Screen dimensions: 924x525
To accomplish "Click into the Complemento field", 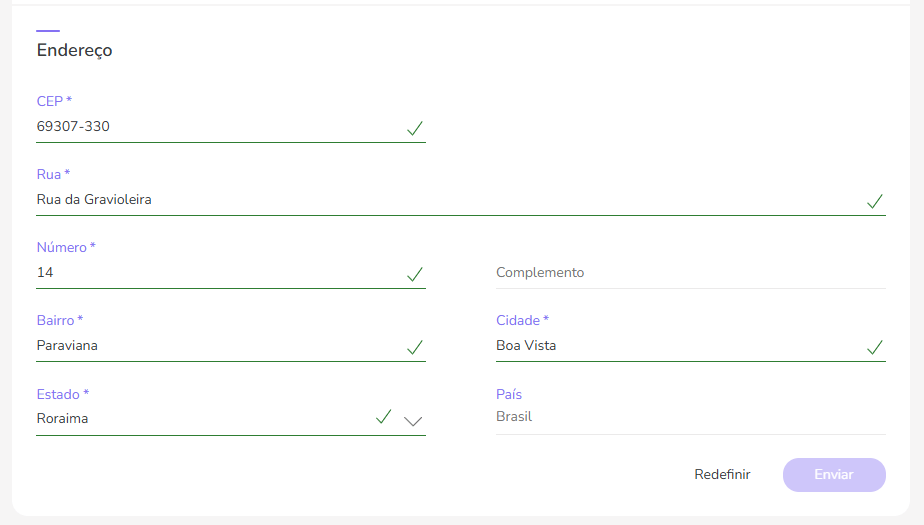I will click(690, 273).
